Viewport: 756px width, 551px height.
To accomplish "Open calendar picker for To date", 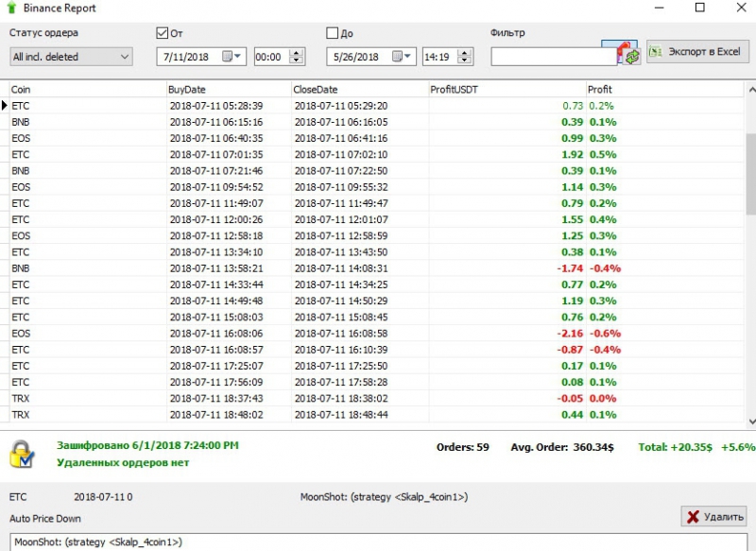I will click(397, 57).
